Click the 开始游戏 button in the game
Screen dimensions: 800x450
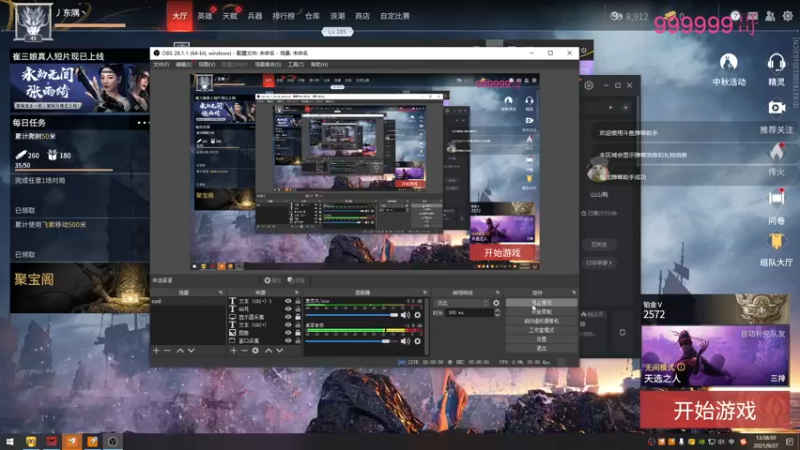click(715, 411)
